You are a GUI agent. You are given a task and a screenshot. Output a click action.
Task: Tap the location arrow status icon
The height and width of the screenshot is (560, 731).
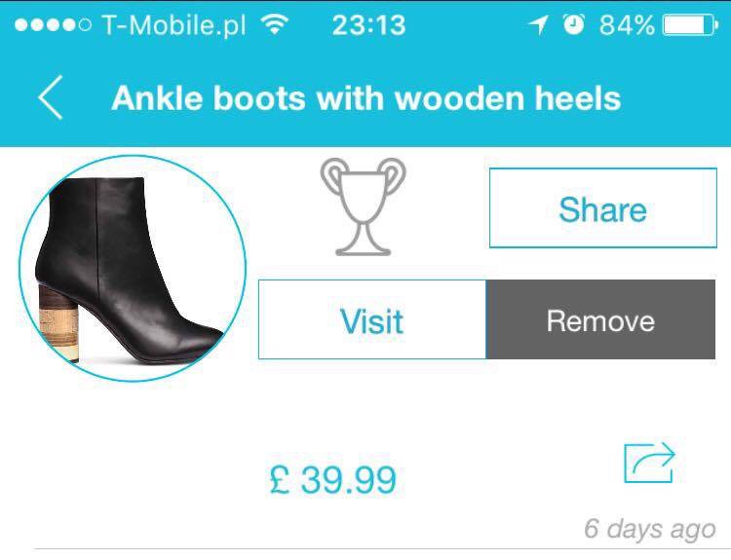[537, 24]
